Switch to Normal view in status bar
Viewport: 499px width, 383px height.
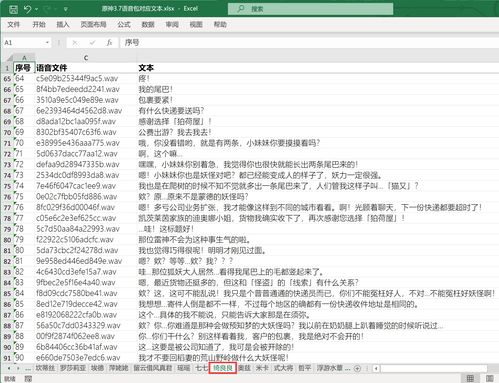470,378
